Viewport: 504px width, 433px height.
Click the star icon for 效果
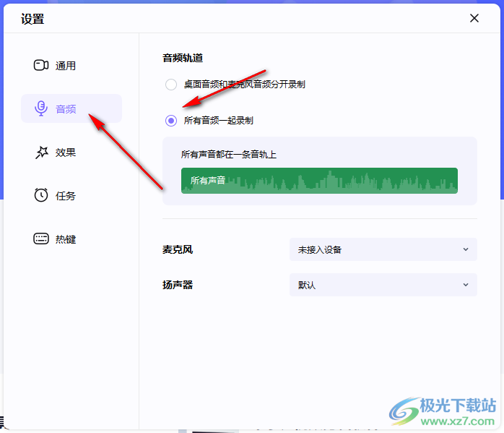pos(41,153)
